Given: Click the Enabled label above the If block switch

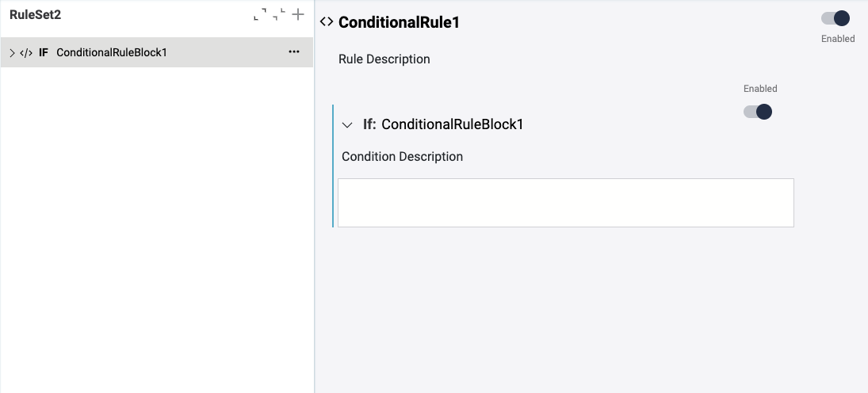Looking at the screenshot, I should pyautogui.click(x=760, y=89).
